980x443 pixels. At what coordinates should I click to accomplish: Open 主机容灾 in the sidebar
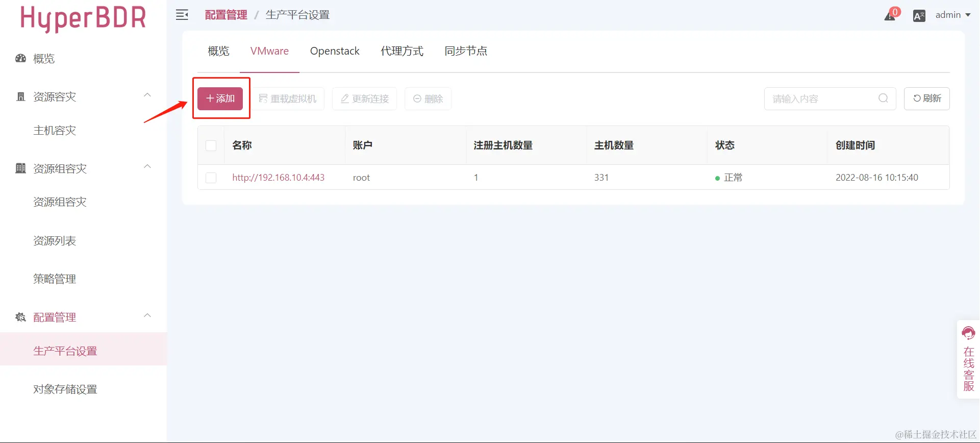coord(55,130)
